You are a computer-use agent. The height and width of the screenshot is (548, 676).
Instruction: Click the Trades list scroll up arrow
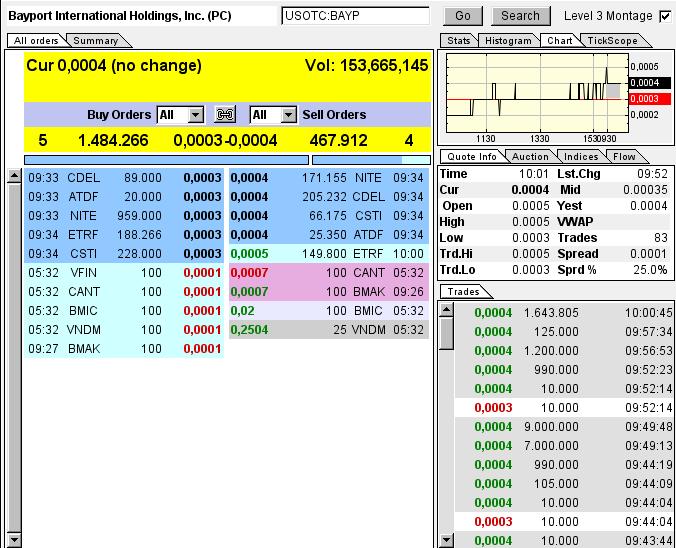447,310
